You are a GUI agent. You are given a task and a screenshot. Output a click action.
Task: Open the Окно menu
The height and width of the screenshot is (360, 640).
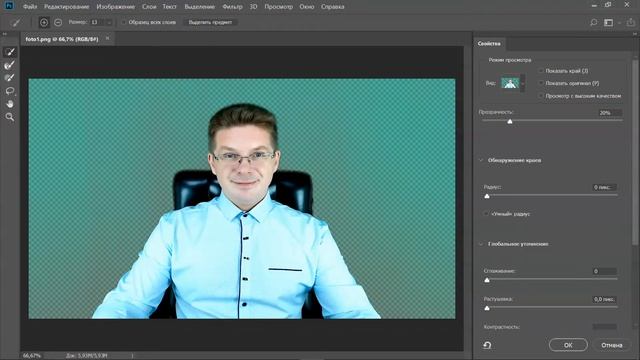307,7
